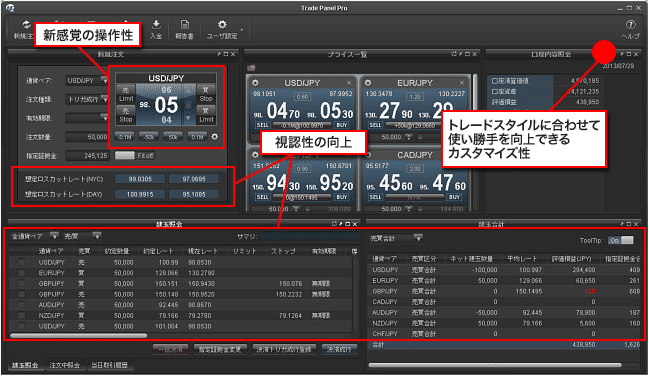
Task: Click summary panel horizontal scrollbar
Action: [x=495, y=365]
